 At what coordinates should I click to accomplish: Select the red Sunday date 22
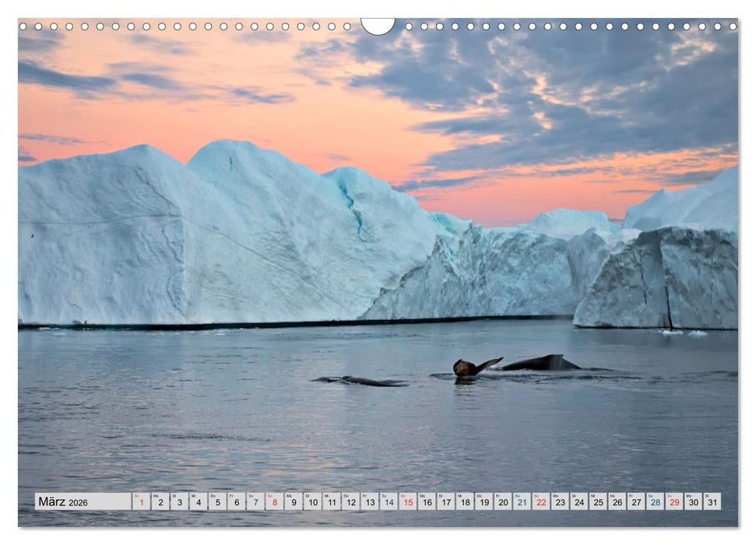pyautogui.click(x=540, y=501)
